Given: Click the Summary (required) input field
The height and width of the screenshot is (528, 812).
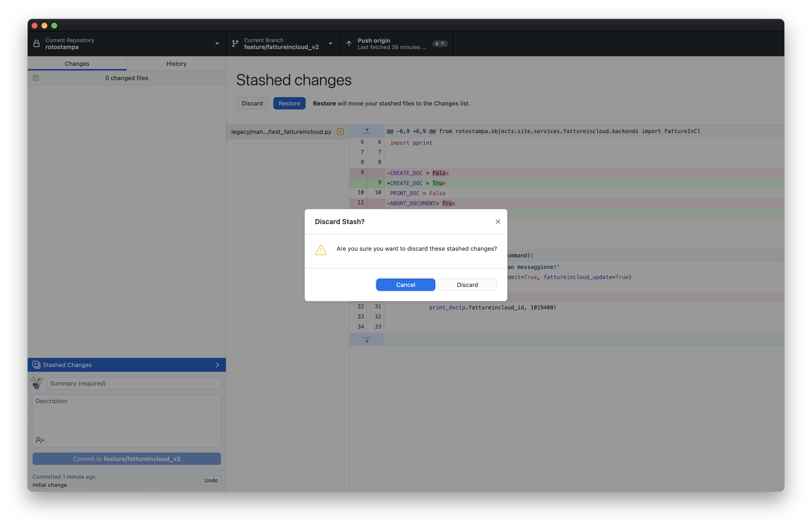Looking at the screenshot, I should click(134, 384).
